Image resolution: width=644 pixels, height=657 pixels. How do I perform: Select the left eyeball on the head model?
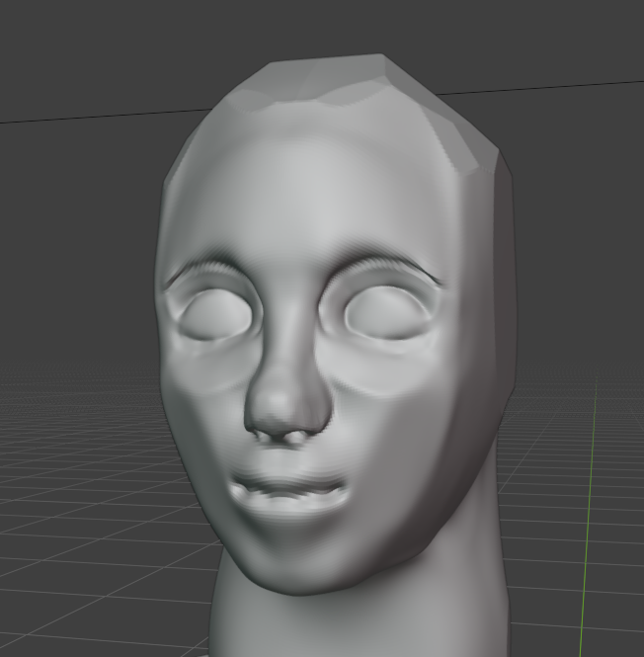(x=216, y=314)
